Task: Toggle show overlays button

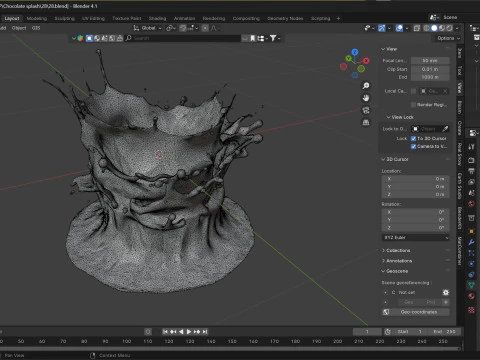Action: [399, 28]
